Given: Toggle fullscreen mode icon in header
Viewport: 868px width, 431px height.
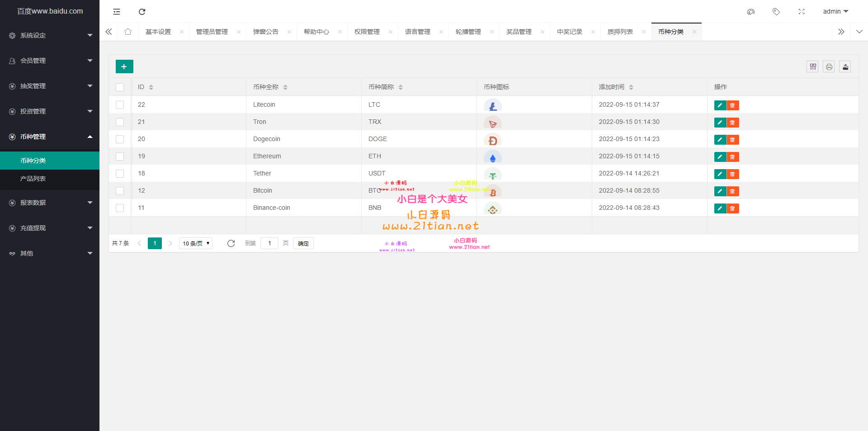Looking at the screenshot, I should pos(802,12).
